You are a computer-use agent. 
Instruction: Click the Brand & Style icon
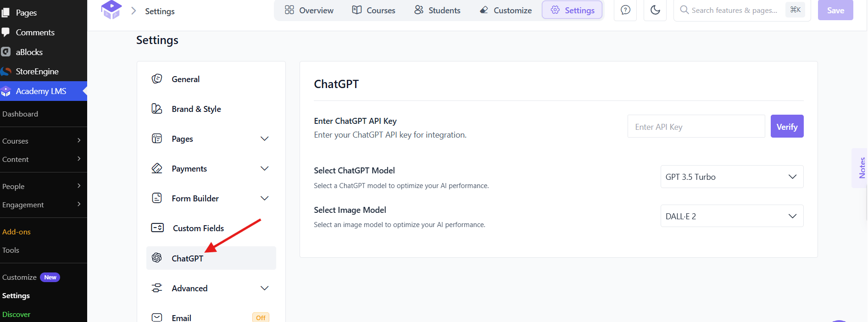click(157, 109)
